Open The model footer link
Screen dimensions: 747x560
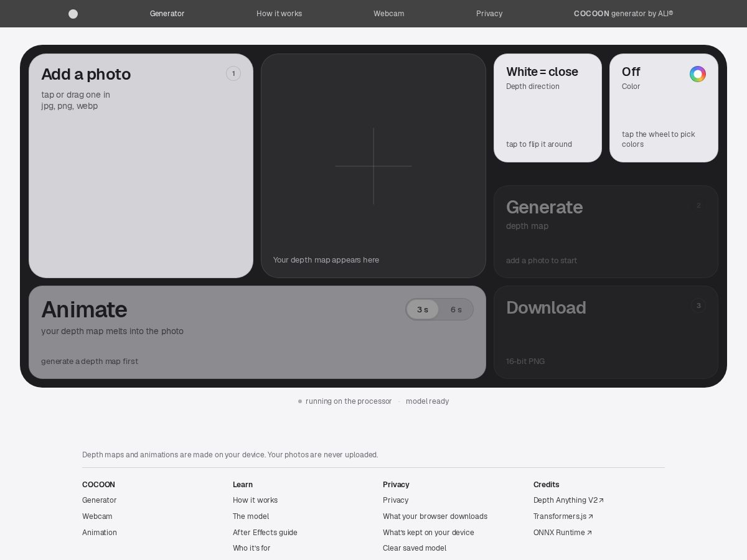click(251, 516)
